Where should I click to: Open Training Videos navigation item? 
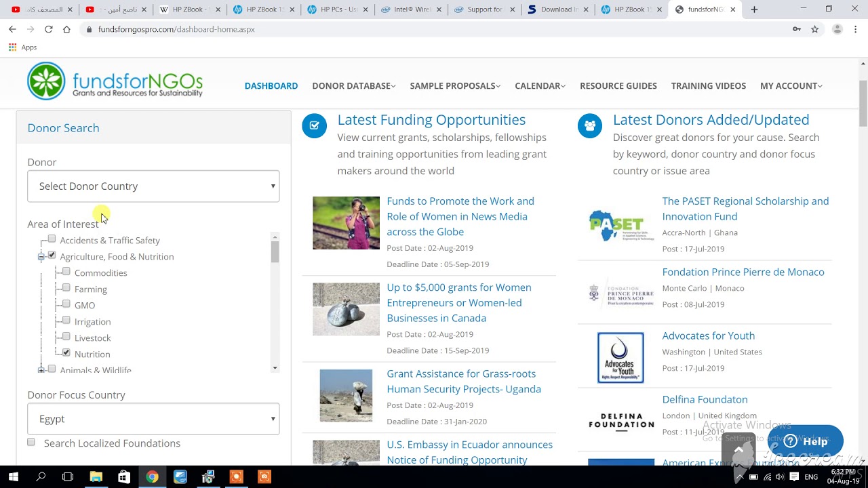tap(709, 86)
